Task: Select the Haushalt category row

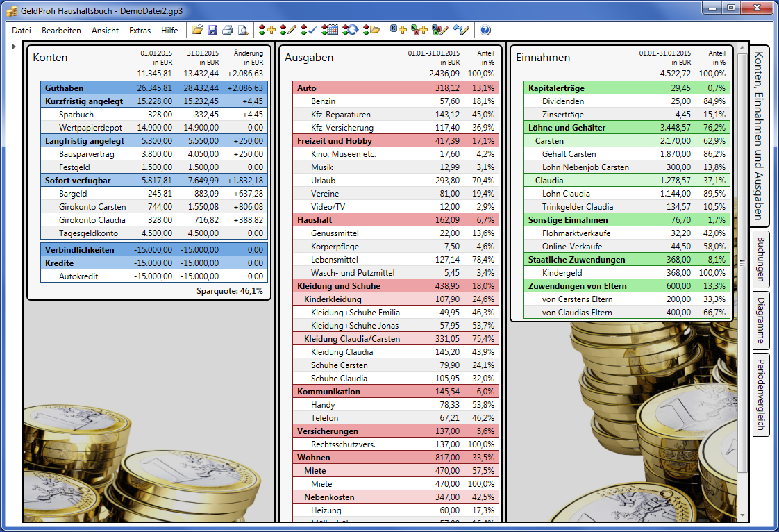Action: pyautogui.click(x=395, y=219)
